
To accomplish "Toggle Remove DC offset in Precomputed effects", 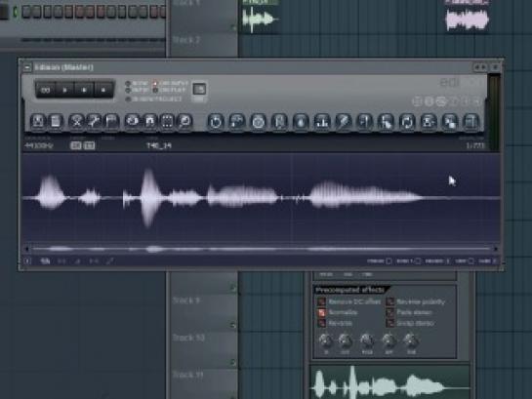I will click(x=348, y=301).
